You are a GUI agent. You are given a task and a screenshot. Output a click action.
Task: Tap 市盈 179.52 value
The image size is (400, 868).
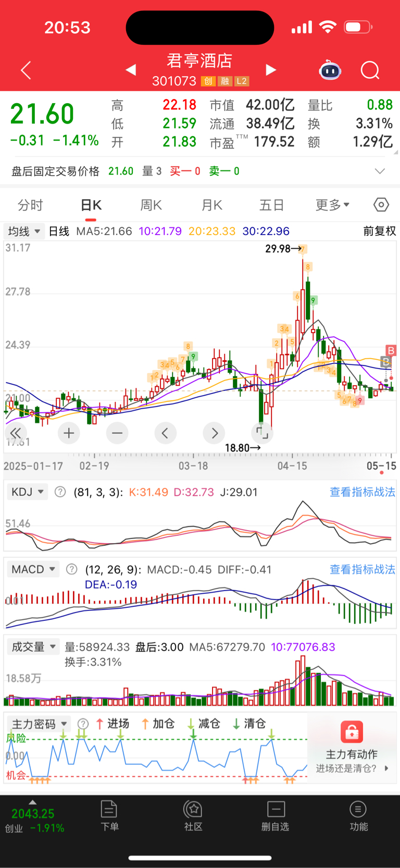click(x=274, y=142)
